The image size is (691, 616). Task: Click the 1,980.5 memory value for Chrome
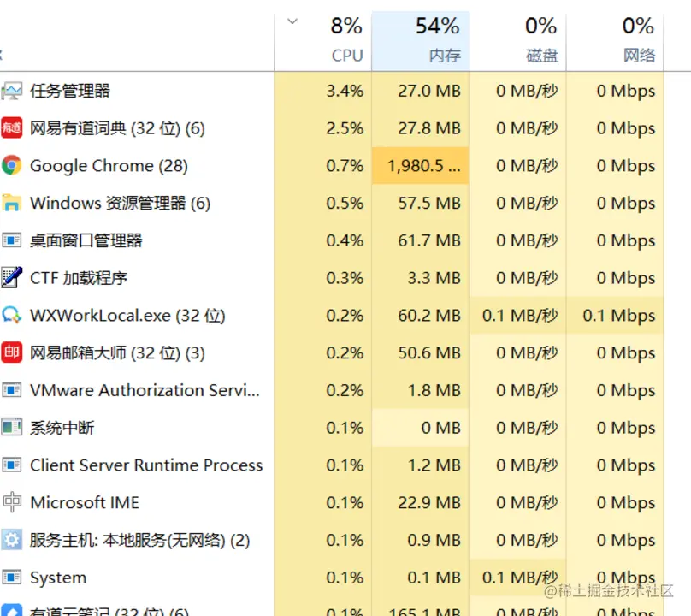[421, 166]
